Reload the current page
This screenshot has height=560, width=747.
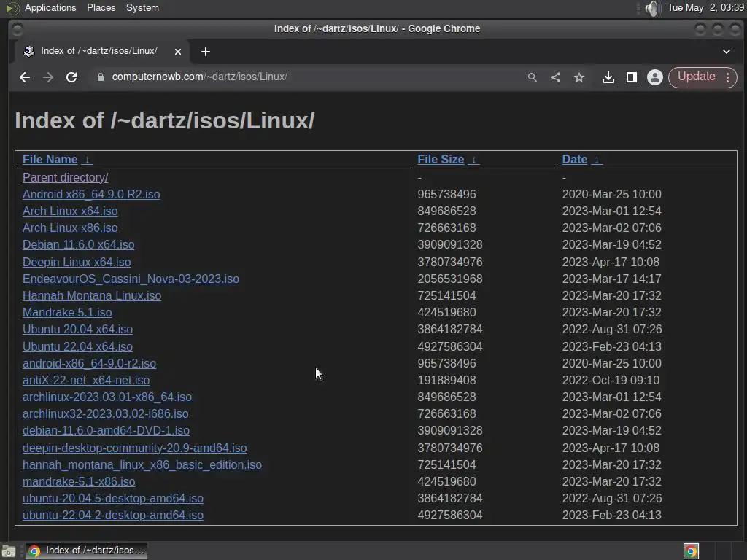pos(71,77)
